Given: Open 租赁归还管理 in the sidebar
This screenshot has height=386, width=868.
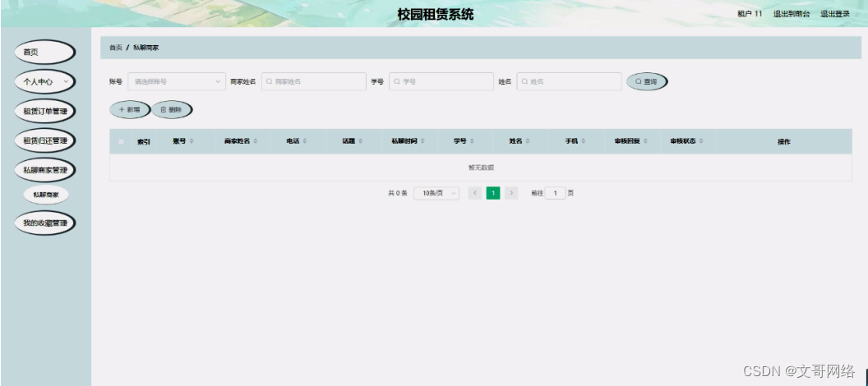Looking at the screenshot, I should pos(45,140).
